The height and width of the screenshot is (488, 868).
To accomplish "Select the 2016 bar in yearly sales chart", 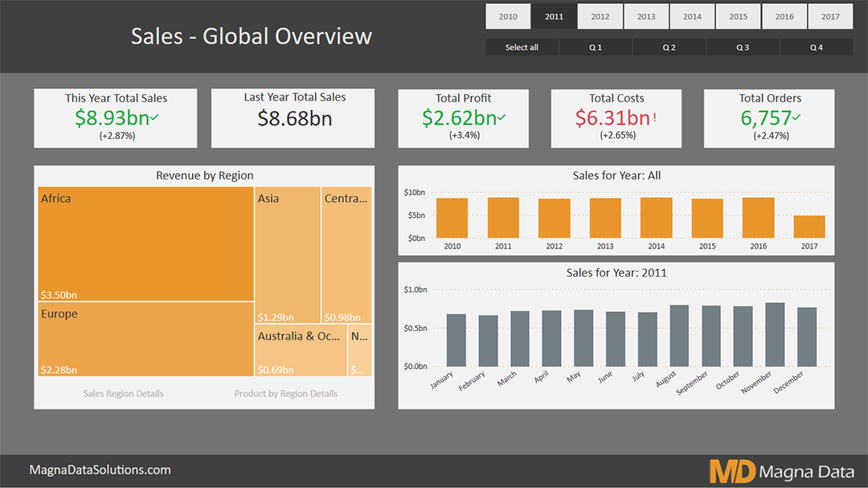I will [758, 217].
